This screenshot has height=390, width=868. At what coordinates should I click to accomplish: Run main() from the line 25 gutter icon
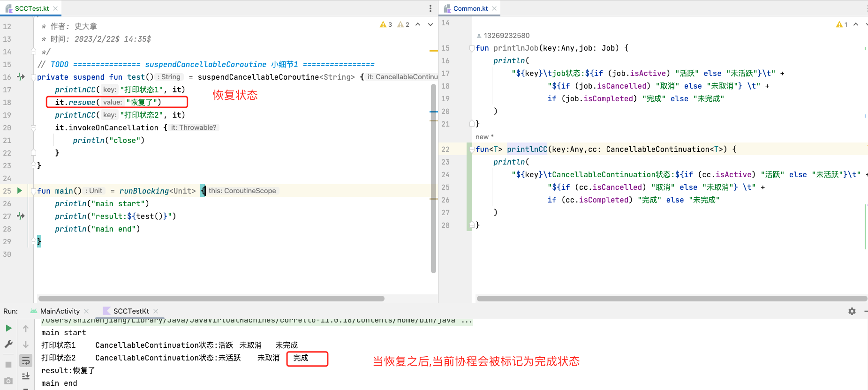point(20,191)
